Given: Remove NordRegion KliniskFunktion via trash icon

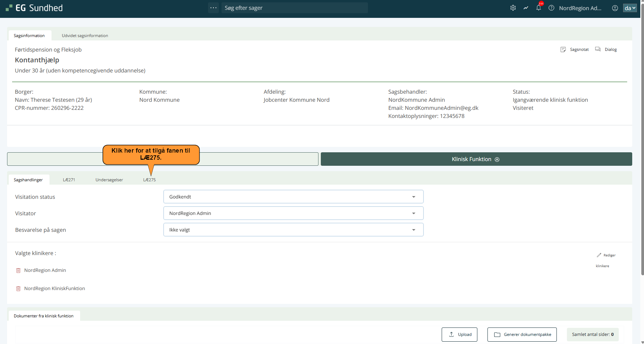Looking at the screenshot, I should pyautogui.click(x=19, y=289).
